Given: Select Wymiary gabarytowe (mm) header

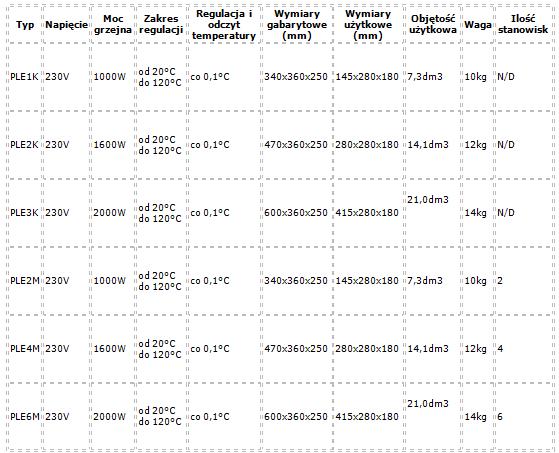Looking at the screenshot, I should coord(297,25).
